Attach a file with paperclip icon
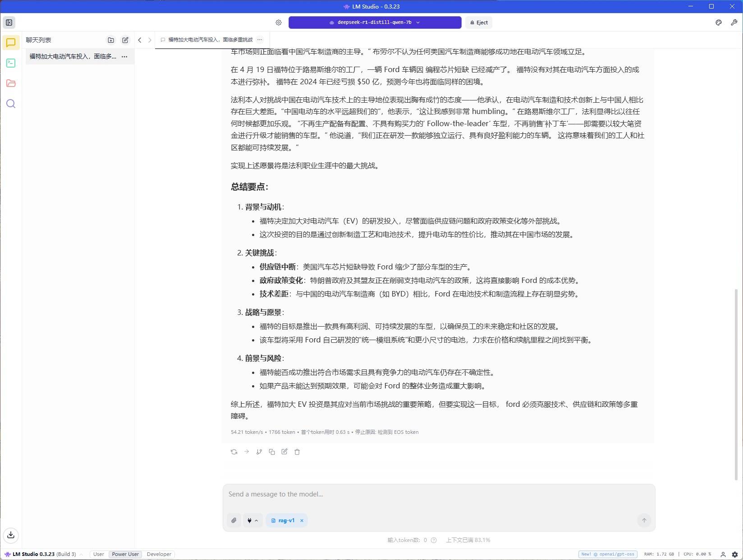Screen dimensions: 743x560 (x=234, y=520)
